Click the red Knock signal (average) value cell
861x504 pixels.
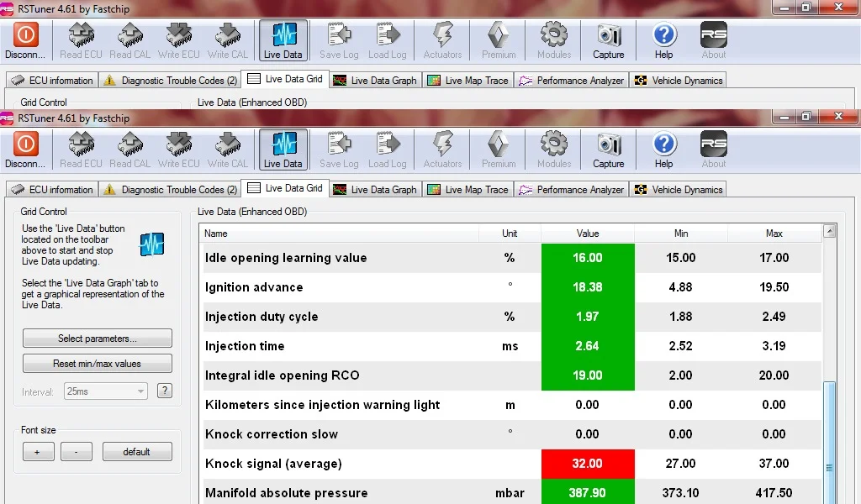pyautogui.click(x=588, y=464)
